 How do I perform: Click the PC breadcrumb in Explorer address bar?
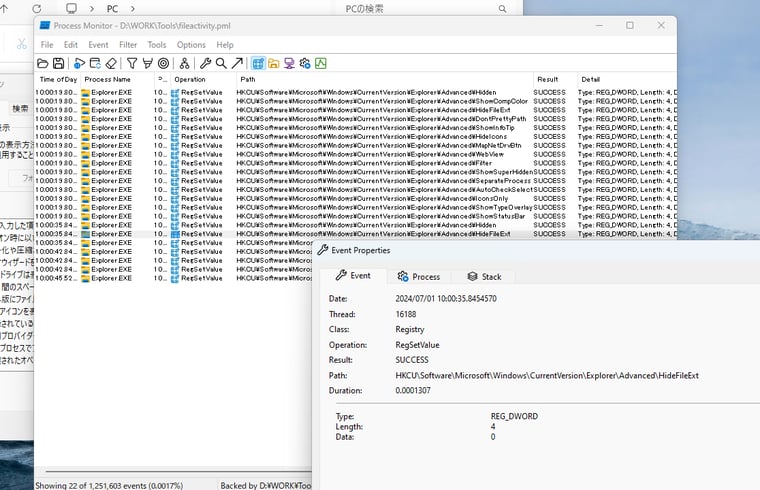point(112,9)
